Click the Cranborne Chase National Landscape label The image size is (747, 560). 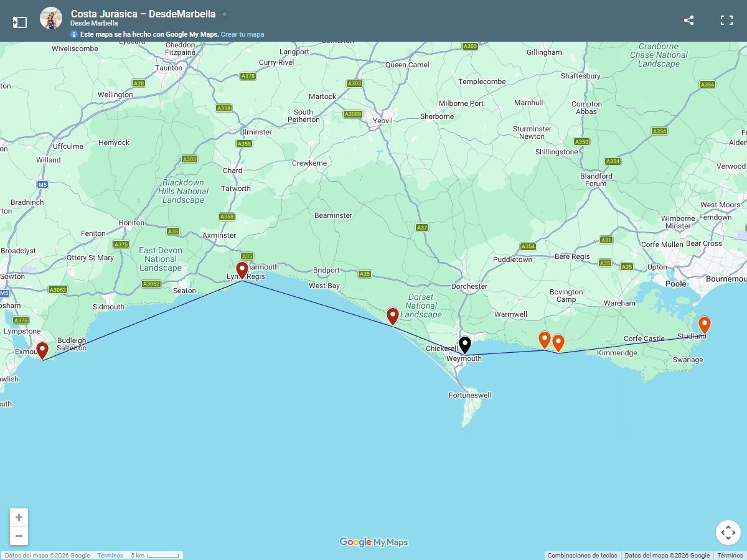pos(659,55)
